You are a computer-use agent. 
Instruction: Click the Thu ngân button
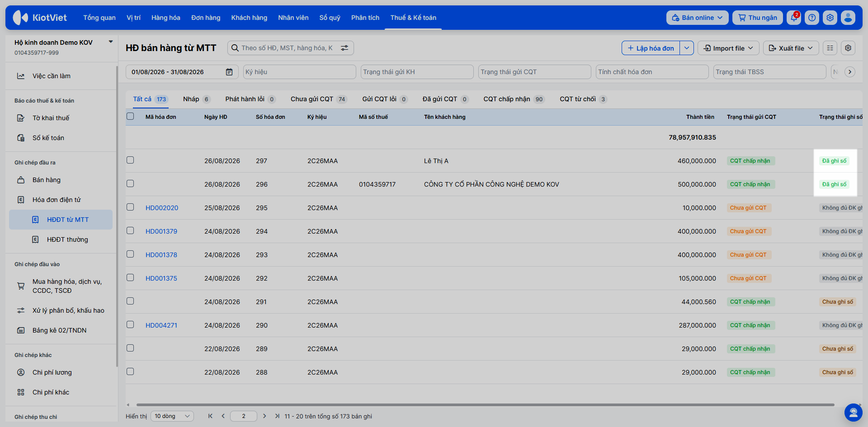[757, 18]
